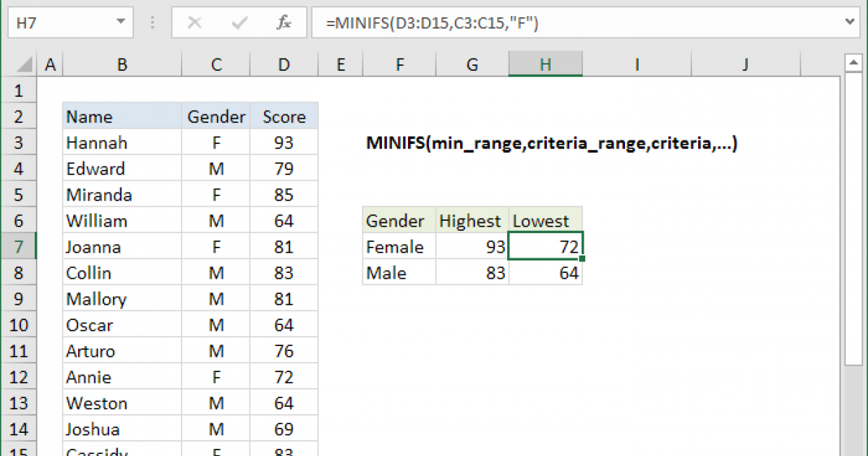
Task: Select column D header
Action: click(284, 65)
